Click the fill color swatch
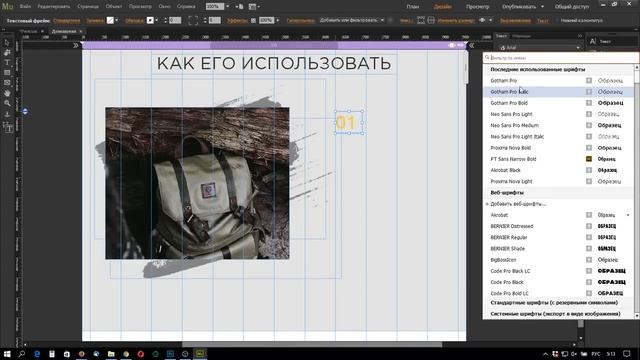 [110, 20]
